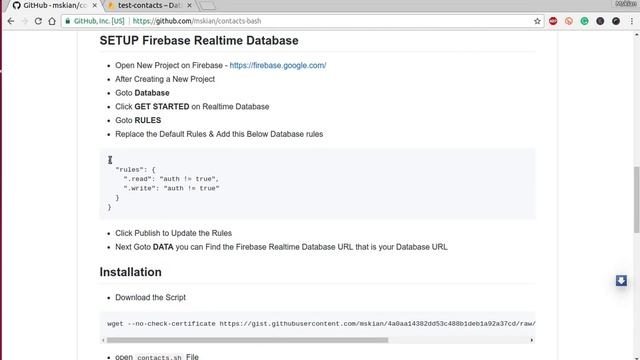Image resolution: width=640 pixels, height=360 pixels.
Task: Click the code block scroll right arrow
Action: coord(531,340)
